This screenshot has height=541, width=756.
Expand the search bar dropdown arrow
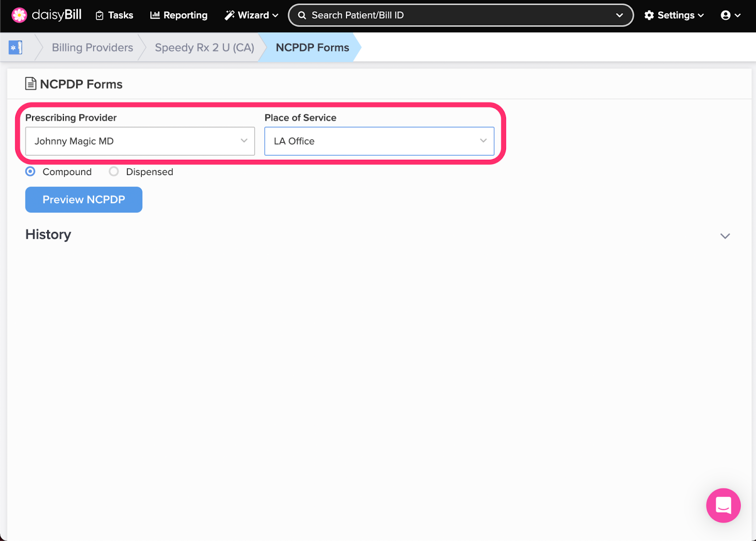pyautogui.click(x=619, y=15)
